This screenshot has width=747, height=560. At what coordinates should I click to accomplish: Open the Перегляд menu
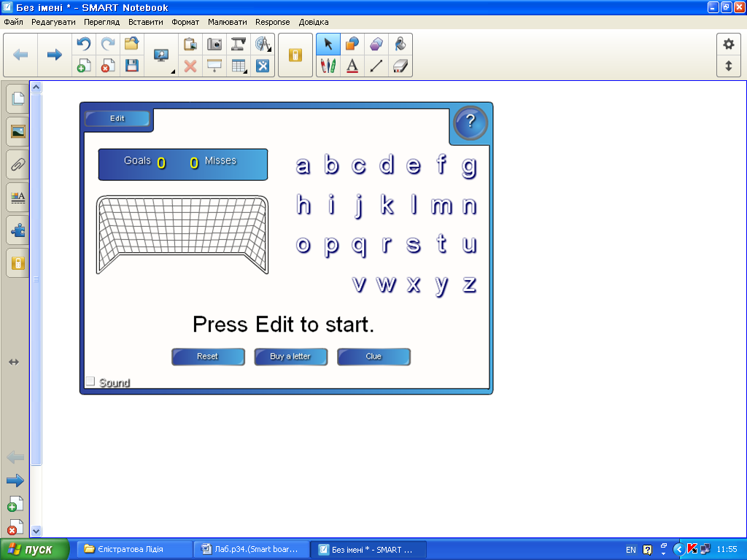coord(102,22)
